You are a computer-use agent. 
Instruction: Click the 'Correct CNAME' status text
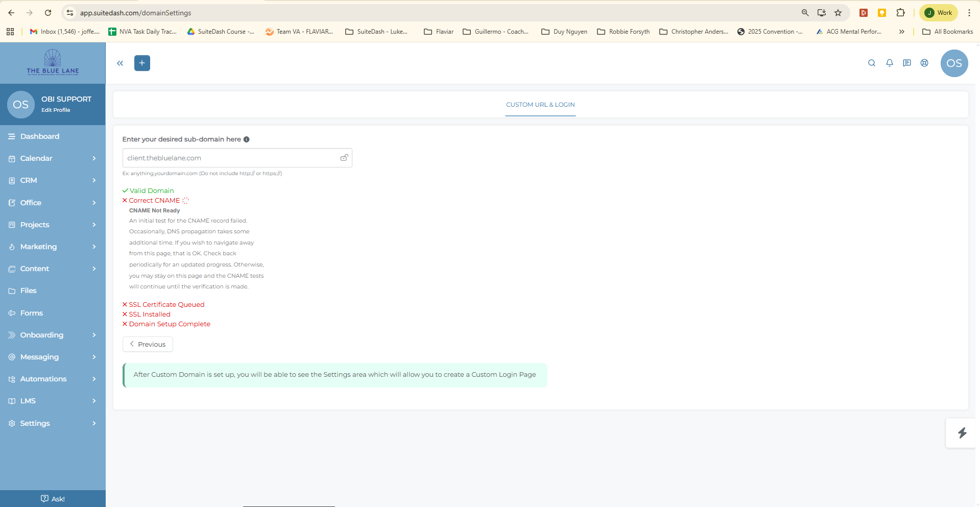pos(154,201)
